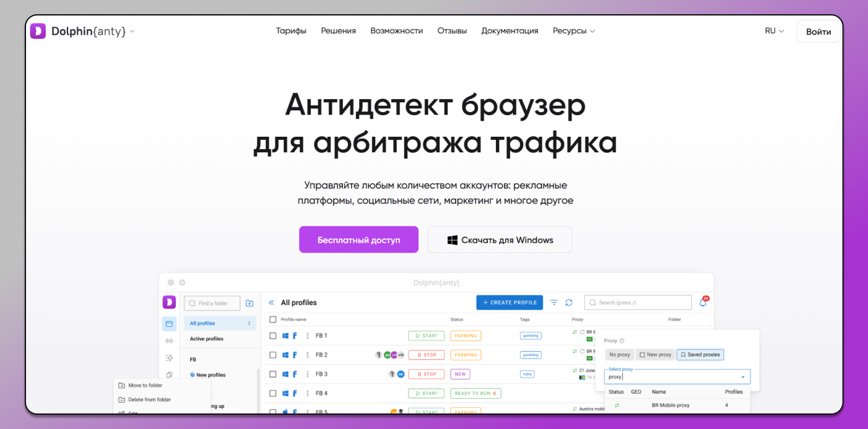Screen dimensions: 868x429
Task: Click the link-shaped proxy sidebar icon
Action: [x=169, y=341]
